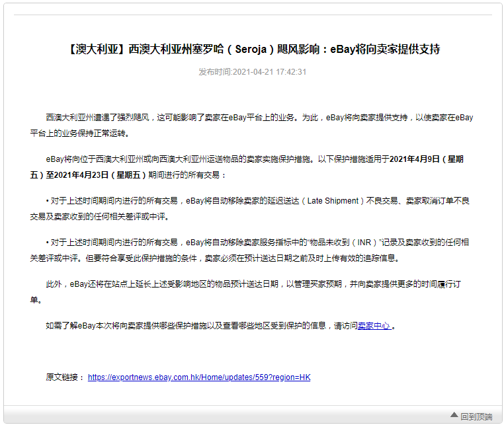Click the text 物品未收到(INR) in the second bullet

[343, 242]
